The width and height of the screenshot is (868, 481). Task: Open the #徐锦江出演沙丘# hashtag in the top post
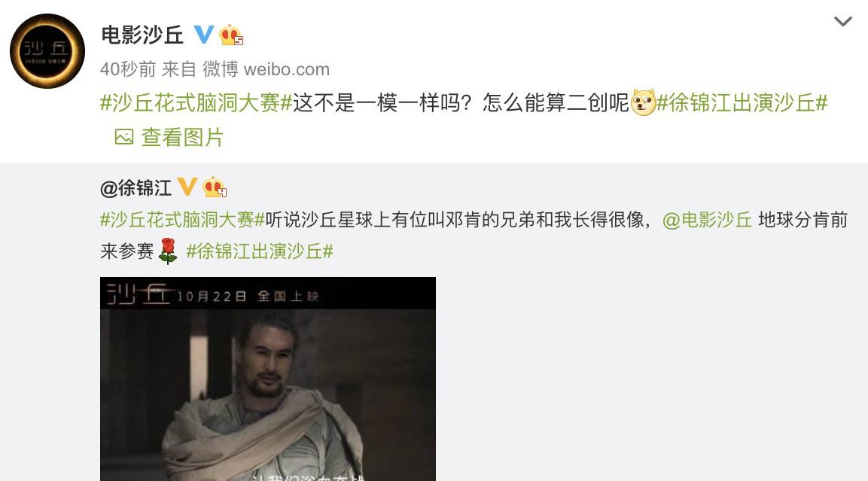point(742,102)
